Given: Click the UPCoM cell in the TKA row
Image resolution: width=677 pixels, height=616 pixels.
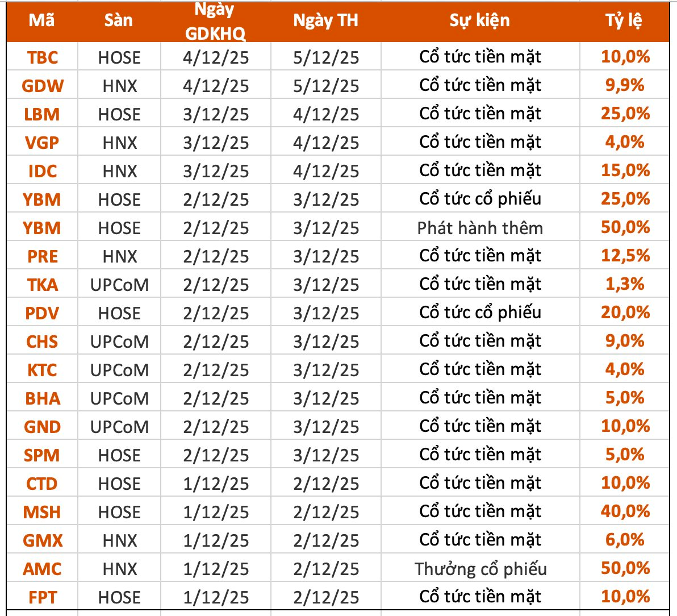Looking at the screenshot, I should [x=119, y=285].
